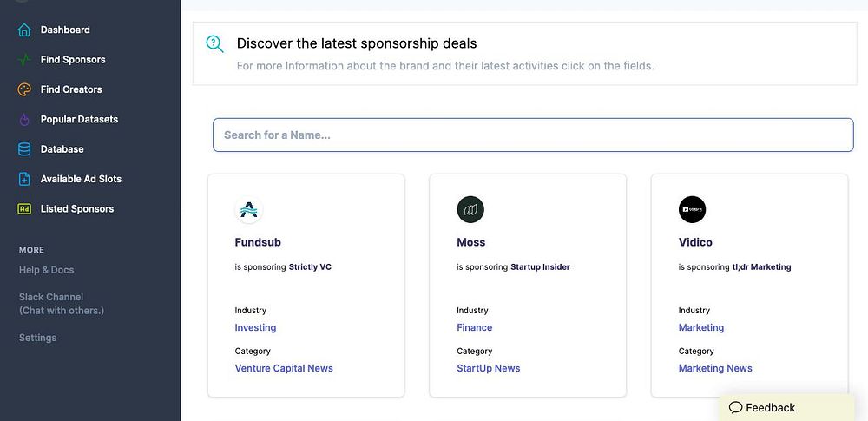The image size is (868, 421).
Task: Click the Vidico logo icon
Action: pyautogui.click(x=693, y=210)
